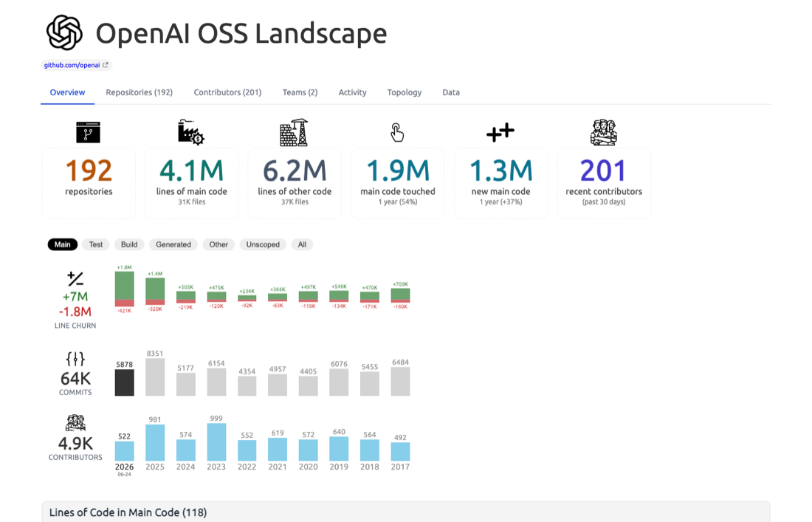Click the 192 repositories card

point(89,183)
